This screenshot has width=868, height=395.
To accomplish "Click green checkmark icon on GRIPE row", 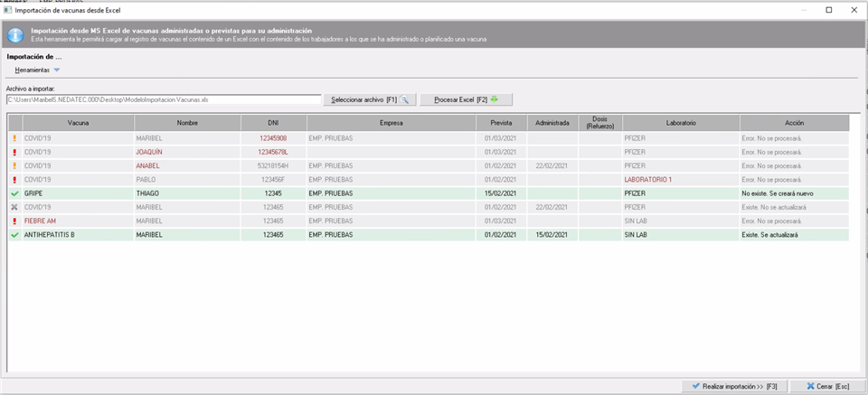I will point(14,193).
